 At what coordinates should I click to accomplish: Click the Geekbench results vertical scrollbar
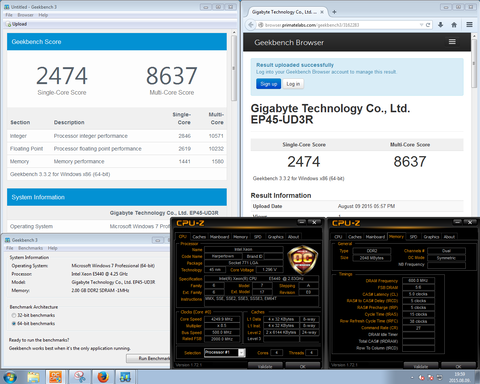tap(234, 68)
